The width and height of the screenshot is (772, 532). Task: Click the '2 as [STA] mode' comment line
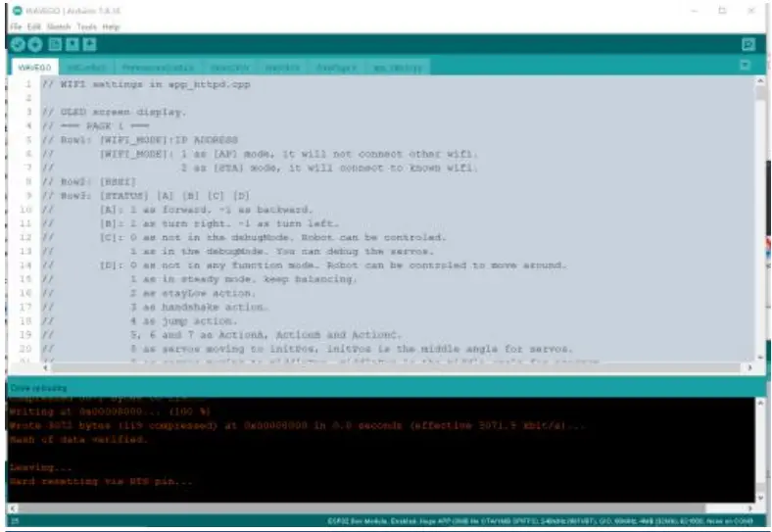(260, 168)
